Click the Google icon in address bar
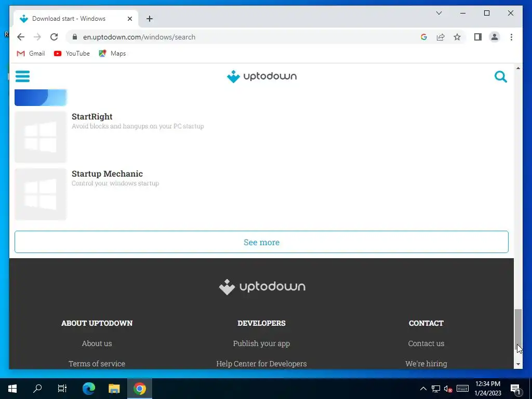532x399 pixels. click(x=424, y=37)
